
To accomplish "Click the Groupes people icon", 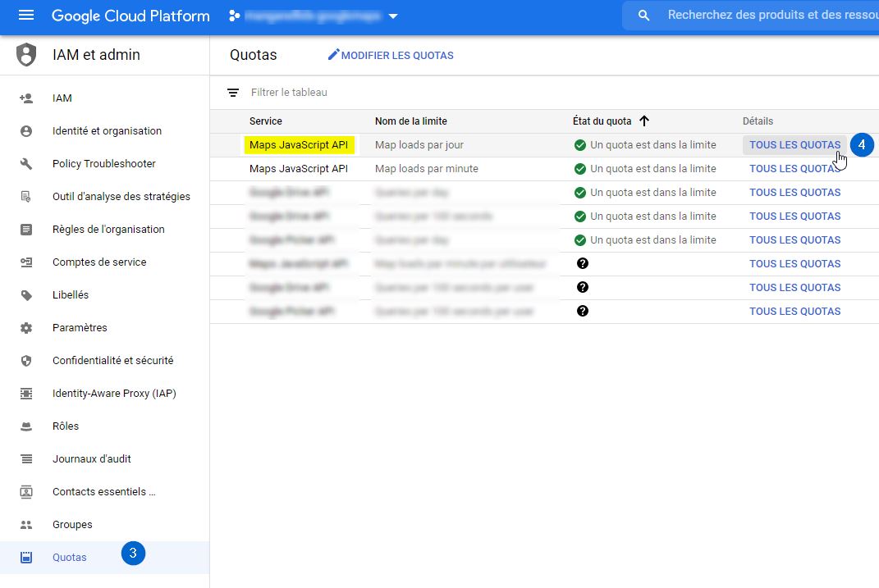I will tap(26, 525).
